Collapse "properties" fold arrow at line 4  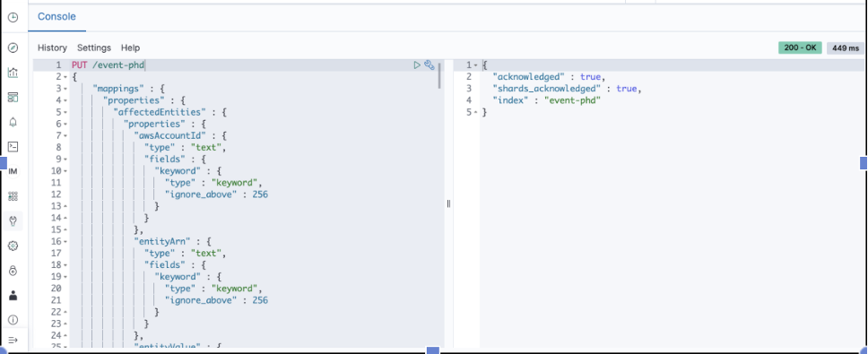tap(65, 100)
